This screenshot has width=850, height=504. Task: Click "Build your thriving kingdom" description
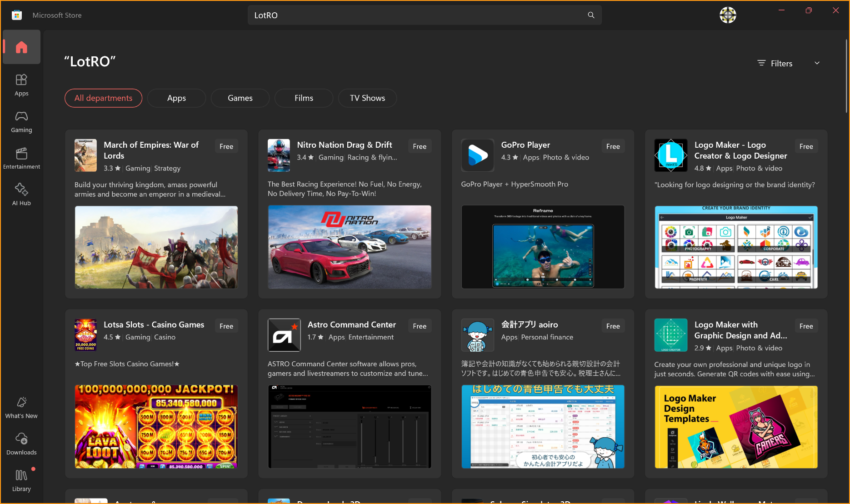(150, 190)
